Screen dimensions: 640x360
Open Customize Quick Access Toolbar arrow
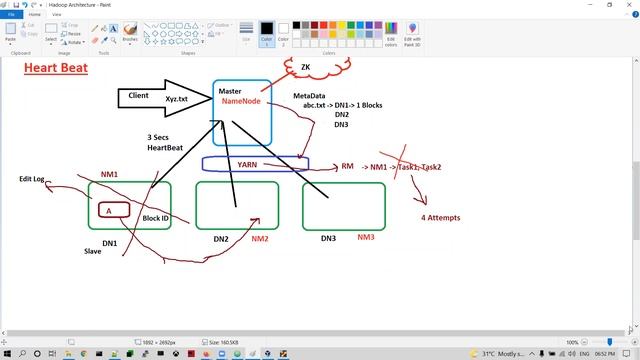tap(41, 5)
